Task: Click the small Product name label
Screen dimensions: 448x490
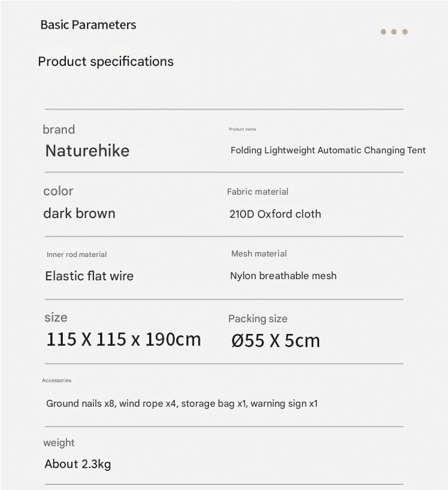Action: pyautogui.click(x=242, y=129)
